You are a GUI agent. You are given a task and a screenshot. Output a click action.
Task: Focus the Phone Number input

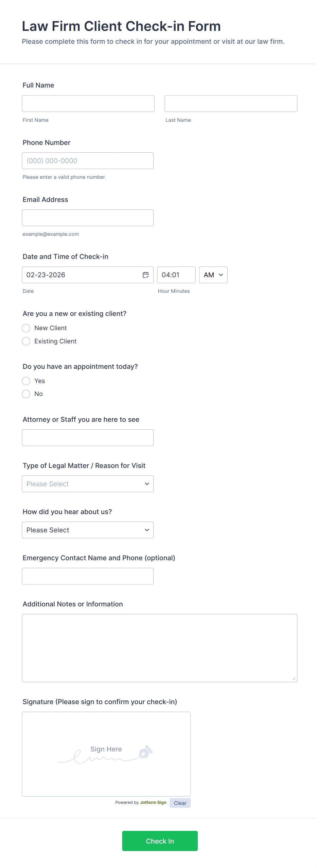pos(88,161)
